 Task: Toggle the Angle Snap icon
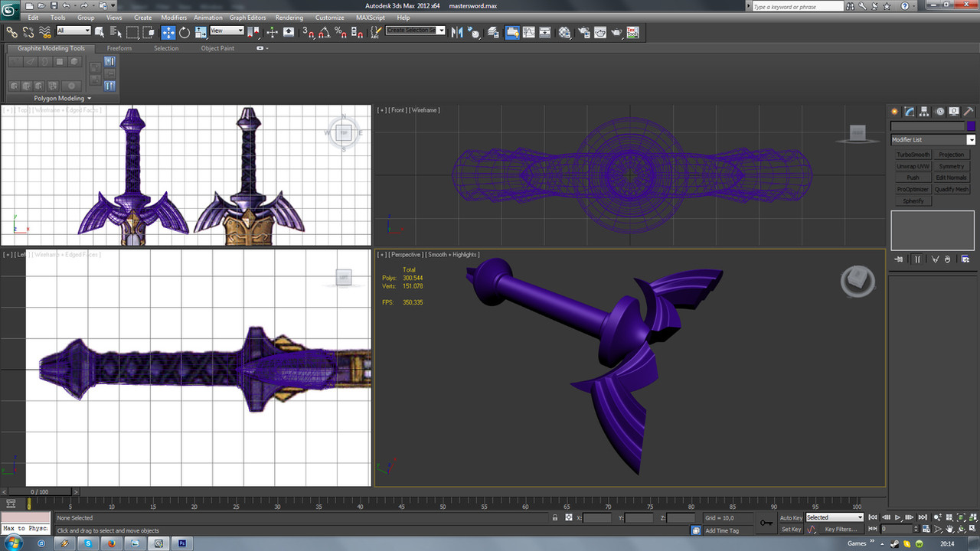pyautogui.click(x=325, y=32)
